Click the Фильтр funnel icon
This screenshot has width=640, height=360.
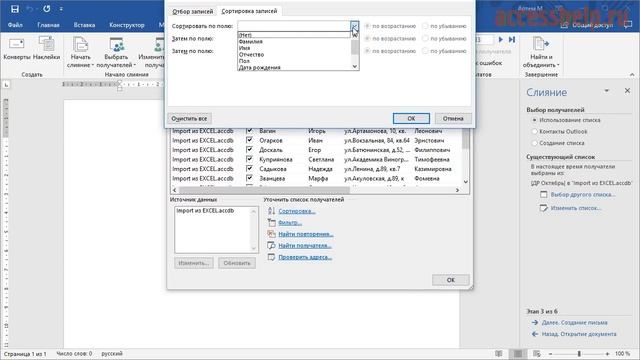[x=271, y=222]
